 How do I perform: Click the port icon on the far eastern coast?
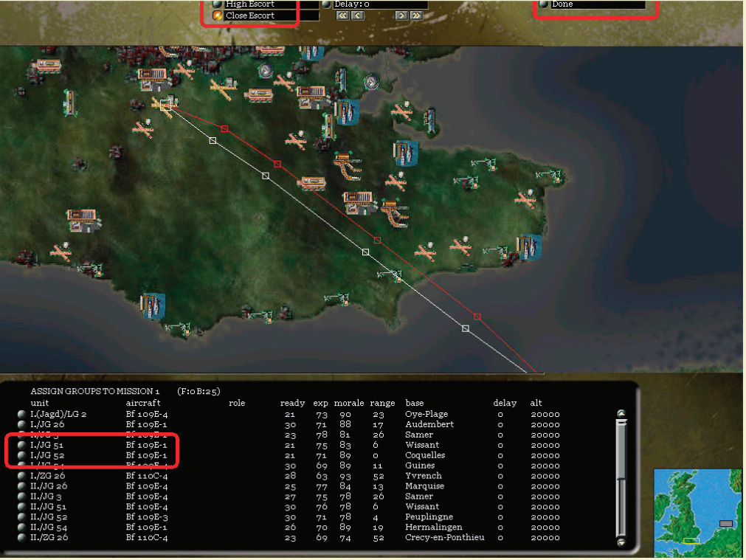[x=528, y=247]
